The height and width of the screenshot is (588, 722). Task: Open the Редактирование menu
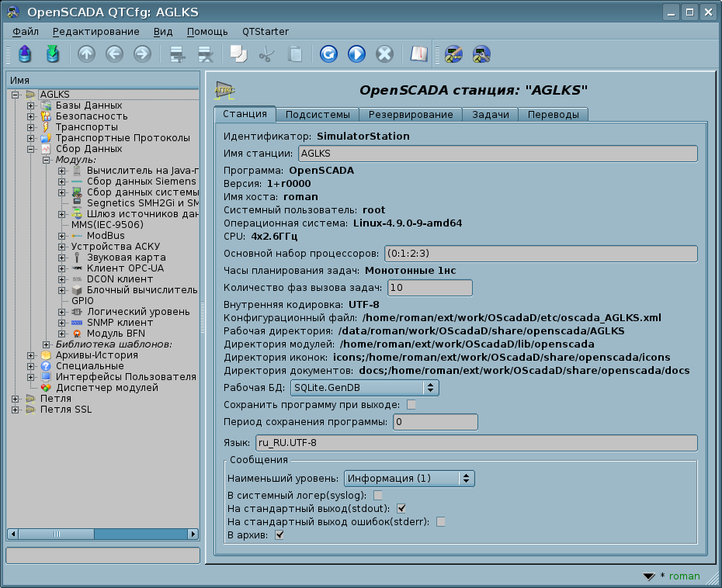click(95, 32)
